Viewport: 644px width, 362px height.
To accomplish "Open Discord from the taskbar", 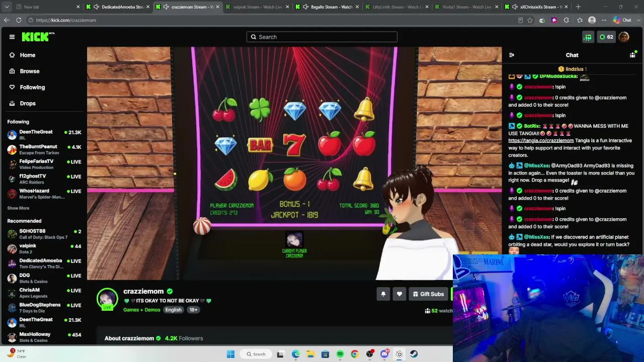I will click(384, 354).
